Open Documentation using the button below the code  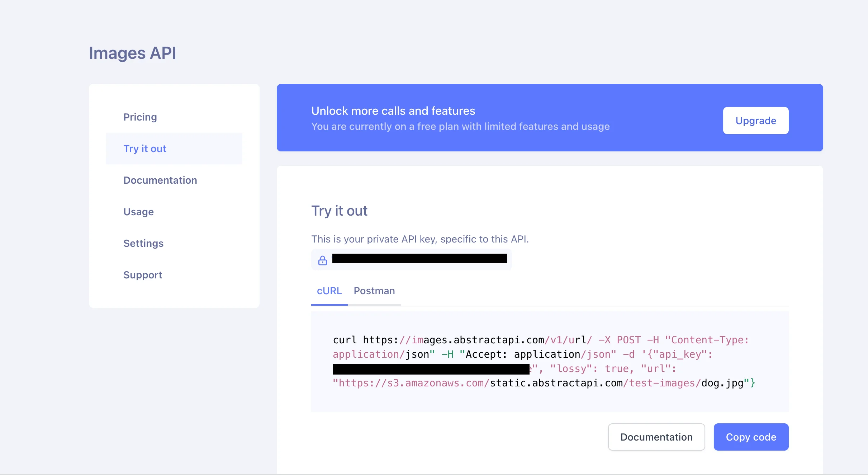pos(656,437)
